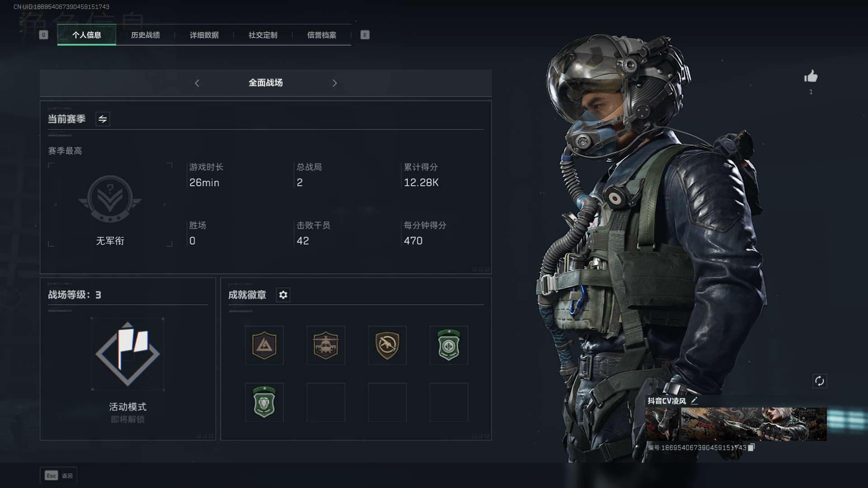Viewport: 868px width, 488px height.
Task: Click the rotate character refresh icon
Action: [819, 381]
